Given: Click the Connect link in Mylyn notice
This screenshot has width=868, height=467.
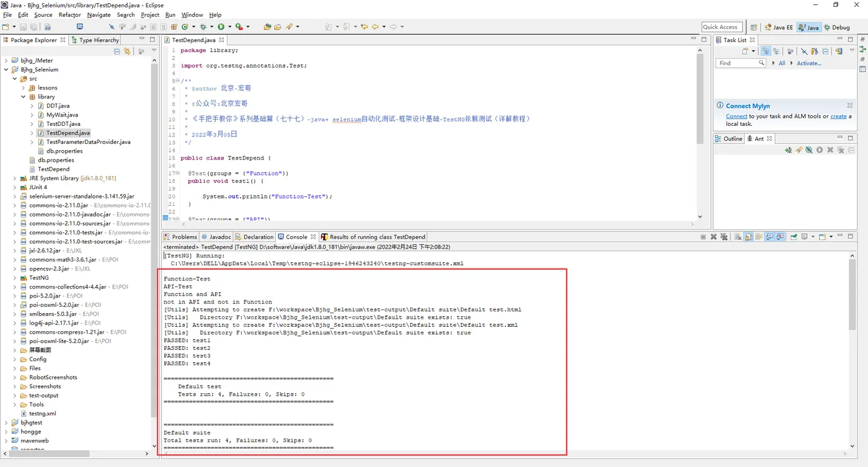Looking at the screenshot, I should 737,116.
